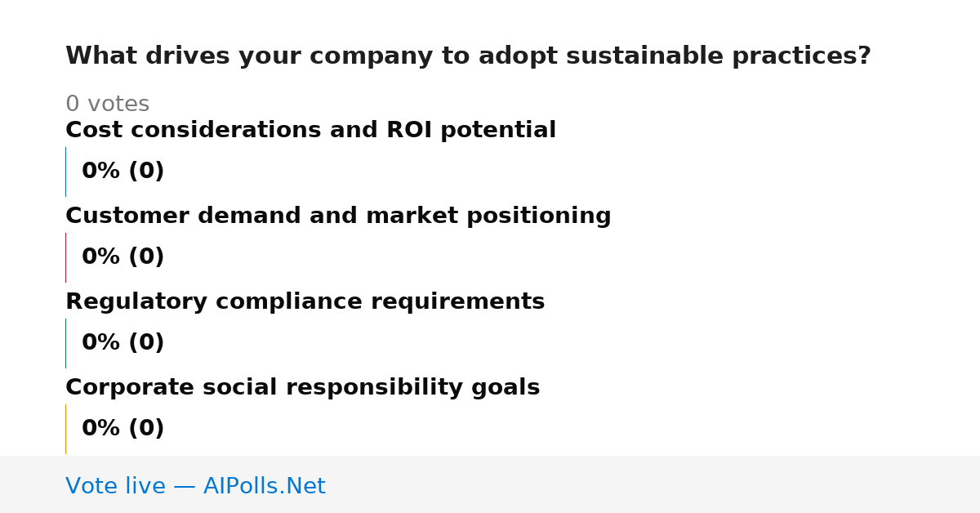
Task: Click the orange bar for Corporate social responsibility
Action: coord(66,429)
